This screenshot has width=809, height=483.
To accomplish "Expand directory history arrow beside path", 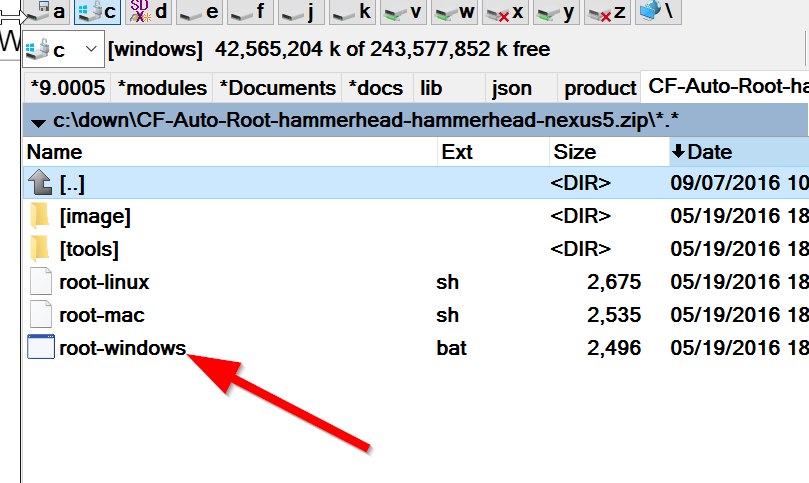I will click(x=38, y=122).
